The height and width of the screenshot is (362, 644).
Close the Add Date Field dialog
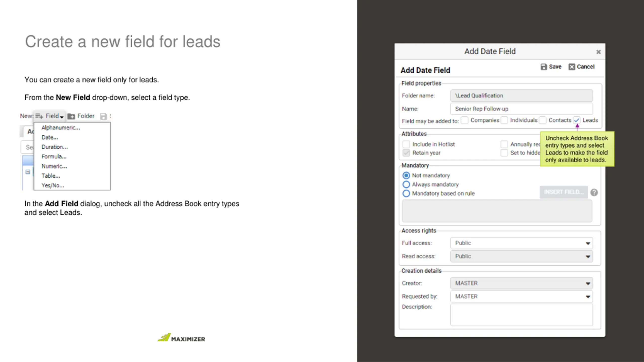(x=598, y=52)
